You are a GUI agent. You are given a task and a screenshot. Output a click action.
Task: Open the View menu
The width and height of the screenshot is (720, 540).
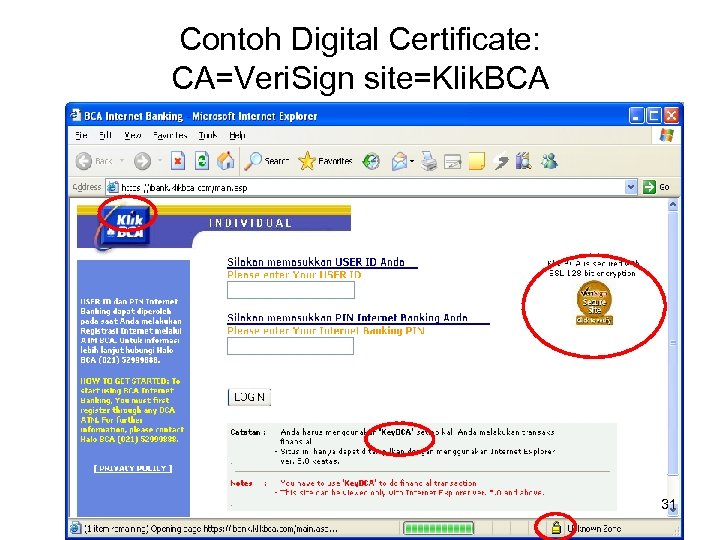click(x=132, y=135)
